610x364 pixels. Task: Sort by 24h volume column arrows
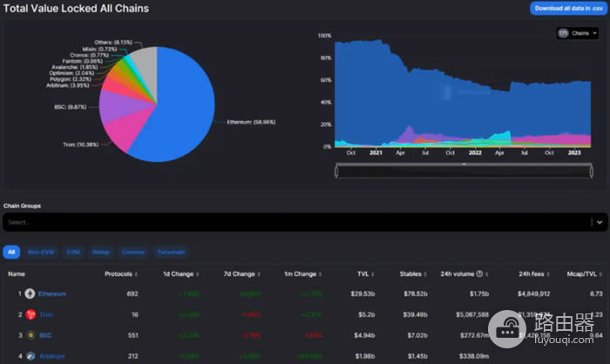486,274
